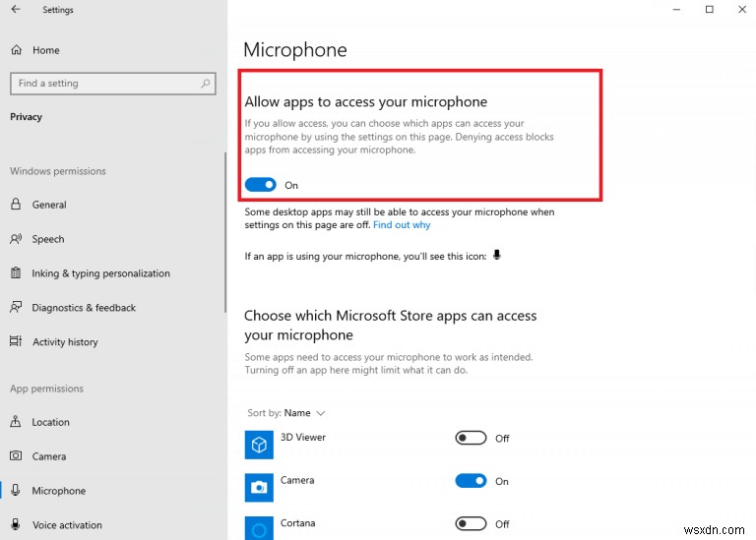Click the microphone-in-use indicator icon
This screenshot has height=540, width=756.
[496, 256]
